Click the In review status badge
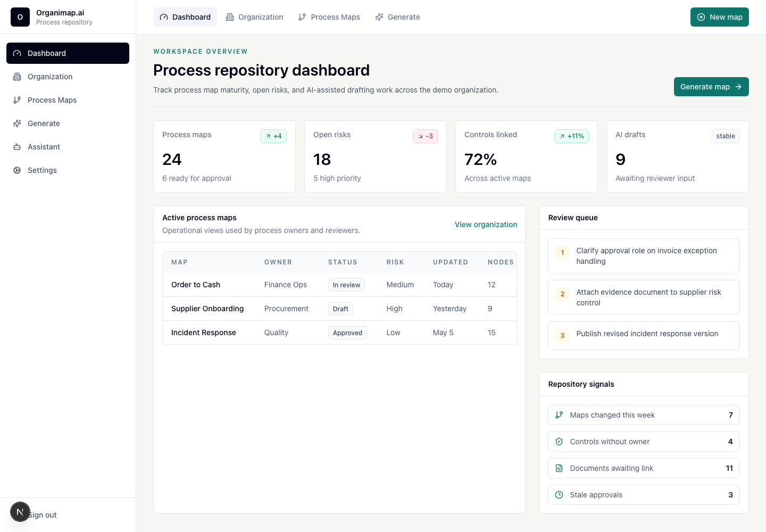766x532 pixels. point(346,285)
